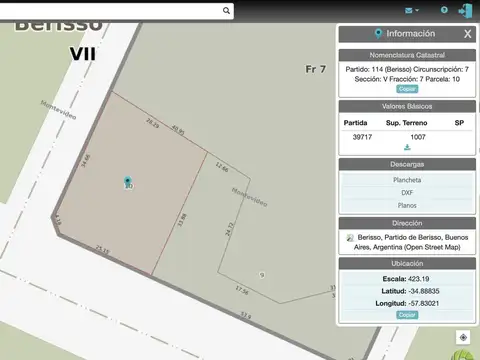Click the SP column header

point(459,123)
